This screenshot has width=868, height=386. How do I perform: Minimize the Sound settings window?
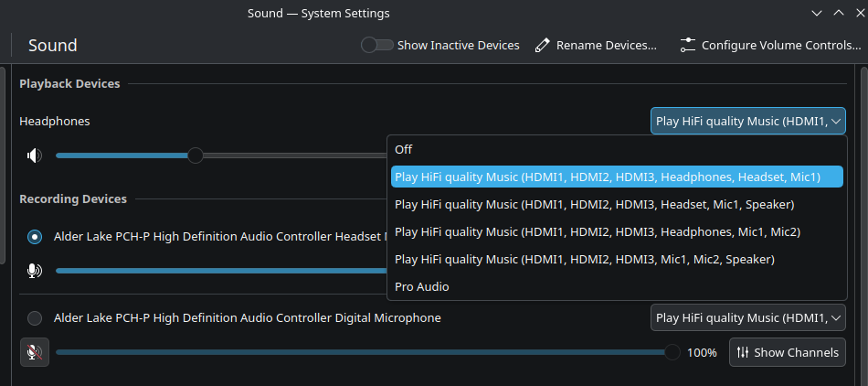coord(816,14)
